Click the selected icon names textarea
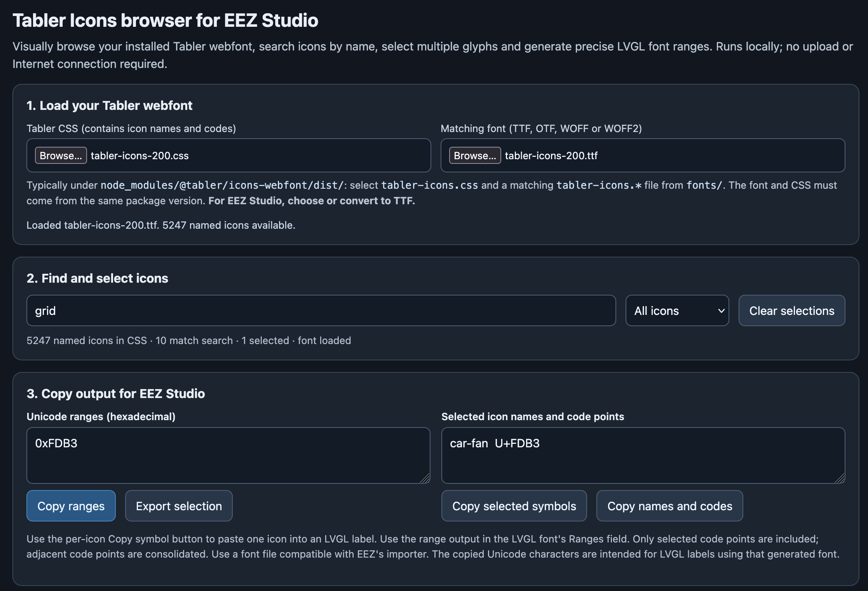Screen dimensions: 868x591 click(643, 455)
